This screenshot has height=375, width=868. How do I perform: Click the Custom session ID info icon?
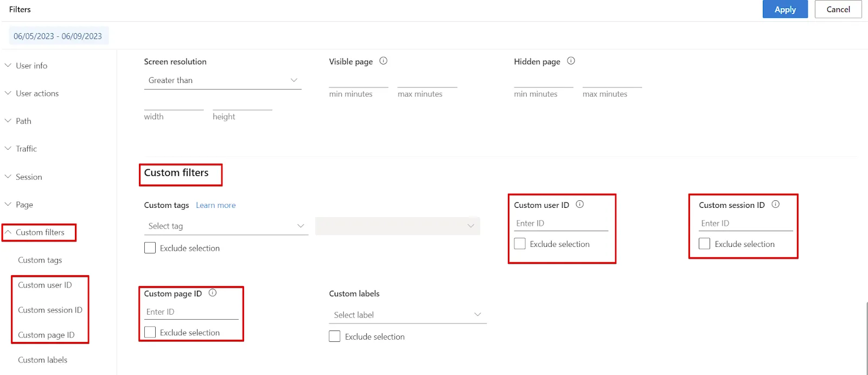coord(776,205)
